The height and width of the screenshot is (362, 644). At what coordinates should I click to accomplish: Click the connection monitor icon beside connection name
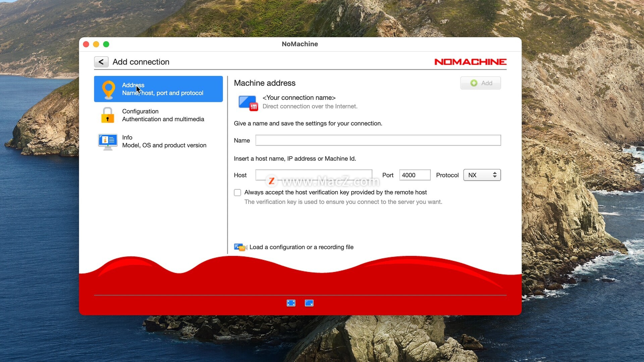pyautogui.click(x=248, y=102)
